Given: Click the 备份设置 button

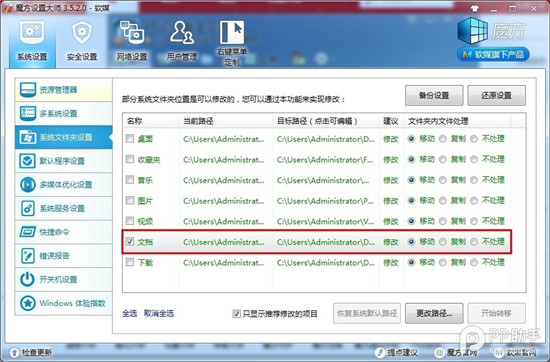Looking at the screenshot, I should [x=434, y=95].
